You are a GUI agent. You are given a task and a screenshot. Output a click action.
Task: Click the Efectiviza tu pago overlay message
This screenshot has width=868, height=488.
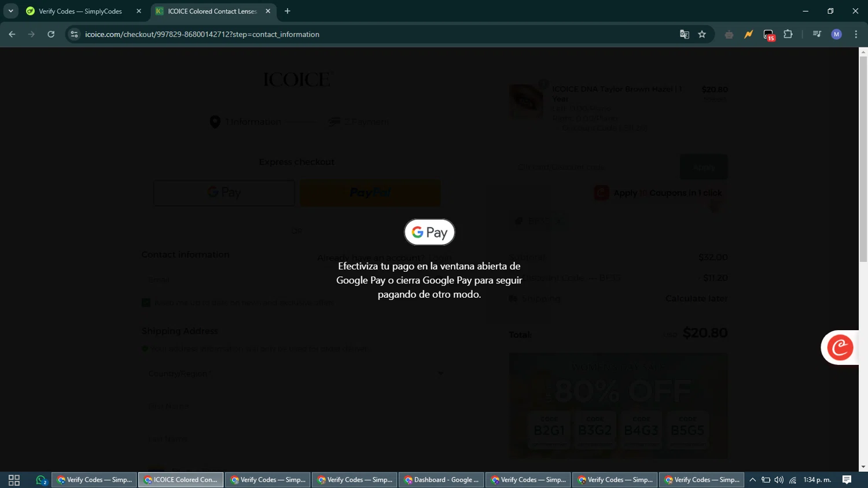coord(429,280)
